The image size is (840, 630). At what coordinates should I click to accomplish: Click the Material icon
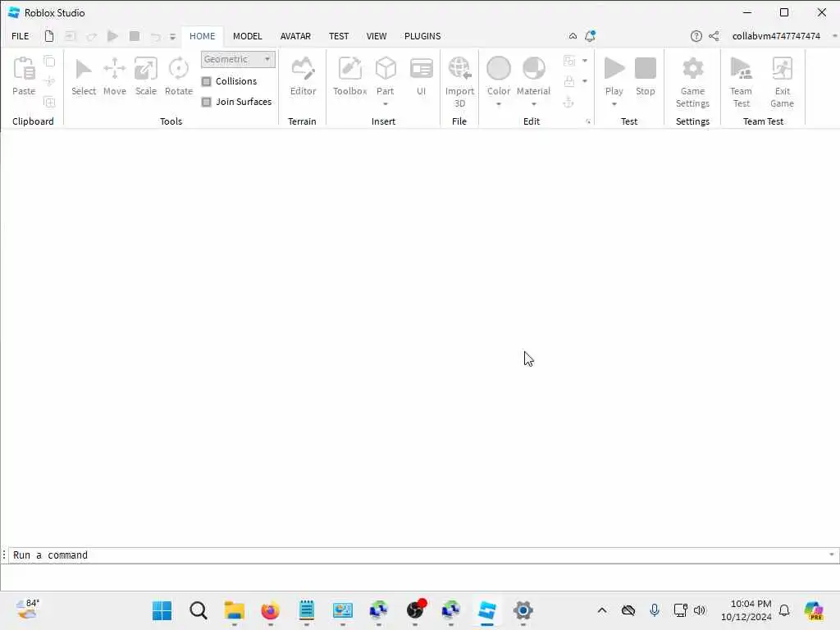click(x=533, y=69)
